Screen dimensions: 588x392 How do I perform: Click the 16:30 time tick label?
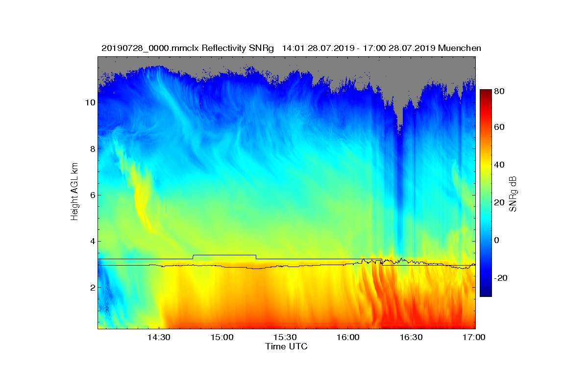tap(411, 338)
